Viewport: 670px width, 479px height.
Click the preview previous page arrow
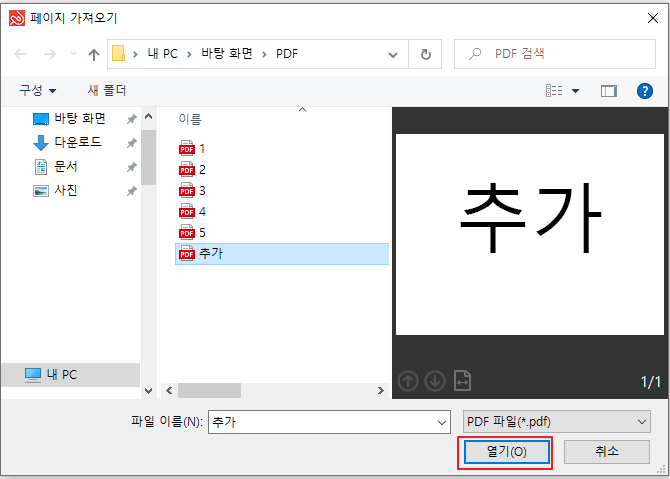408,380
